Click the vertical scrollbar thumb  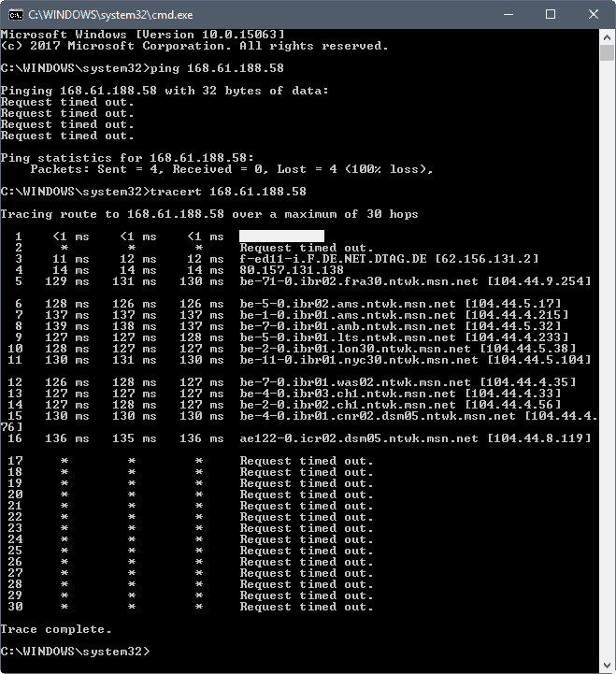pos(608,53)
